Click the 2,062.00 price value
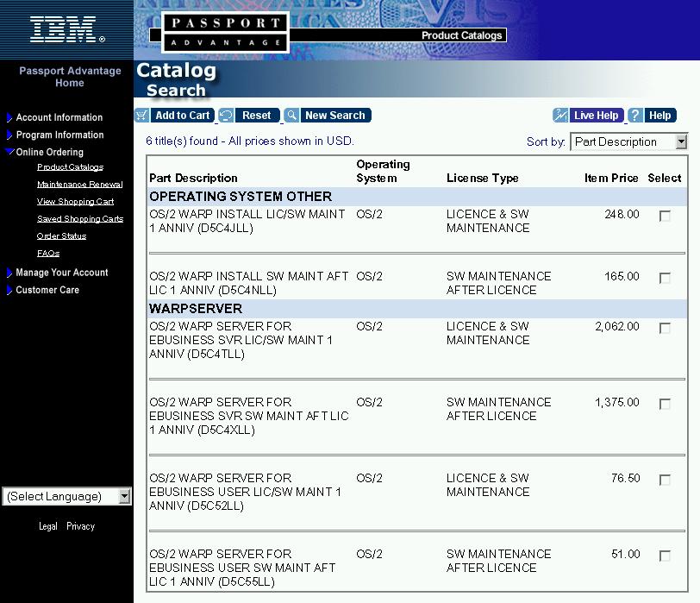The width and height of the screenshot is (700, 603). click(x=617, y=326)
